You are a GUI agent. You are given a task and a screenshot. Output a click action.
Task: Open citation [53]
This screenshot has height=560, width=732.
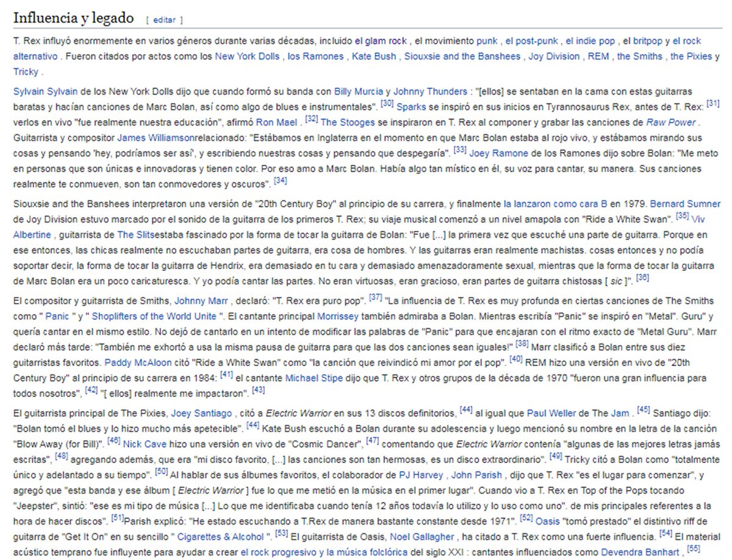point(282,534)
